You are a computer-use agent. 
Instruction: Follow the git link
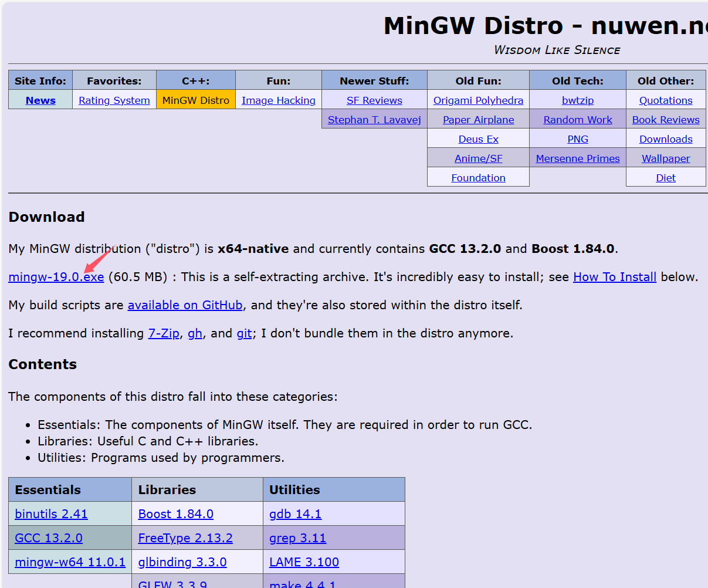coord(244,333)
